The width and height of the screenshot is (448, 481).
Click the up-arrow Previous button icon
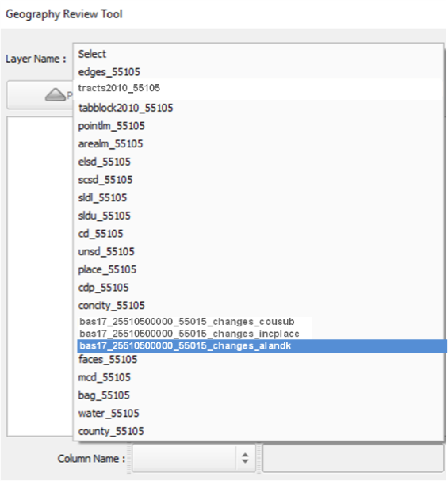(56, 94)
